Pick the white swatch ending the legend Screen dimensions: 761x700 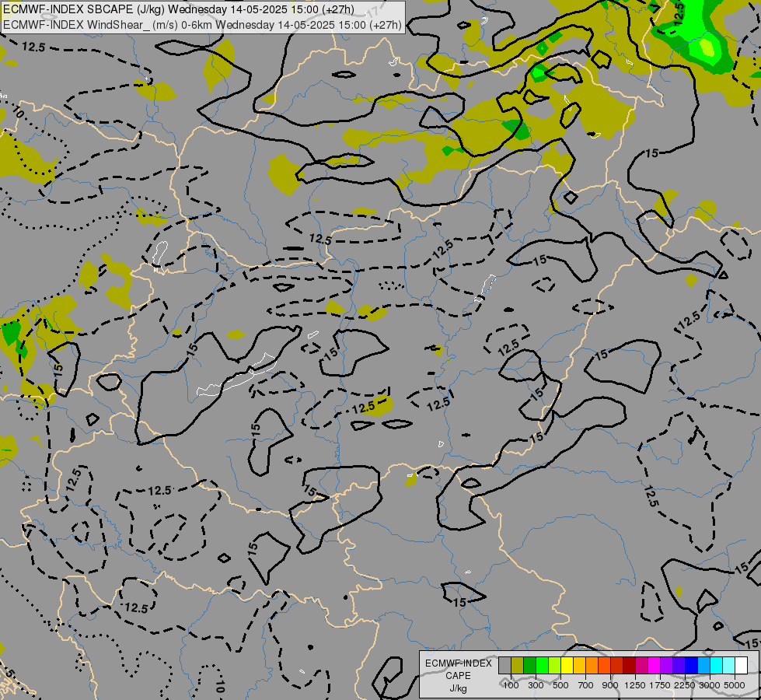(742, 666)
